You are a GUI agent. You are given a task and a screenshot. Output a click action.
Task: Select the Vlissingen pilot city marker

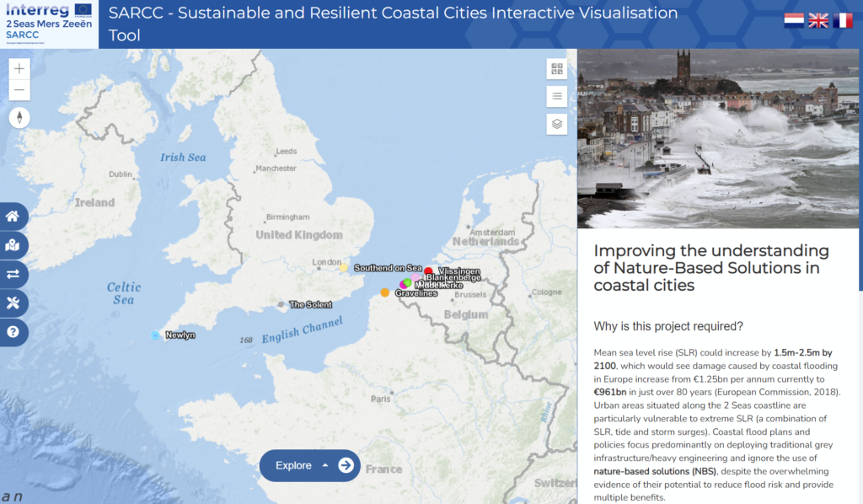[428, 271]
